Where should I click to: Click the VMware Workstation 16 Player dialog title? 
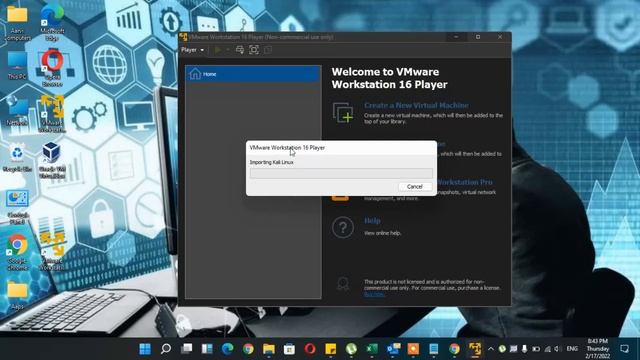pyautogui.click(x=287, y=148)
